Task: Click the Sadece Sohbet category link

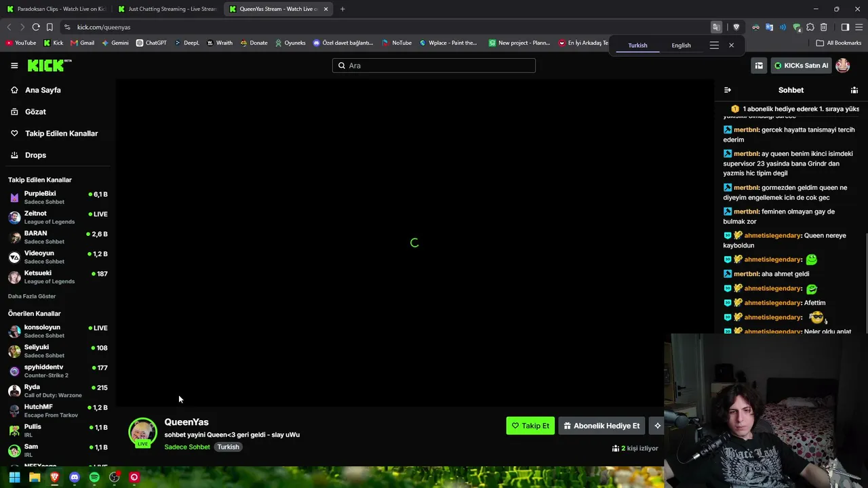Action: click(187, 447)
